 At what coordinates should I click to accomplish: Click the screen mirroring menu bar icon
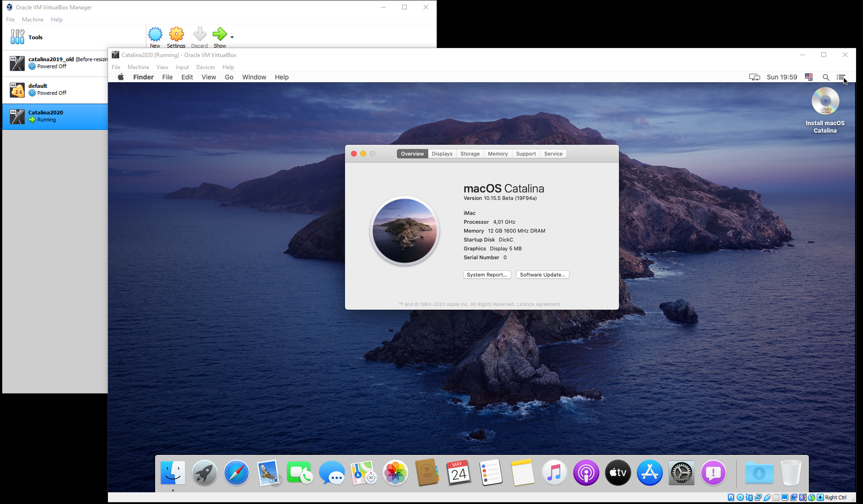pyautogui.click(x=755, y=77)
